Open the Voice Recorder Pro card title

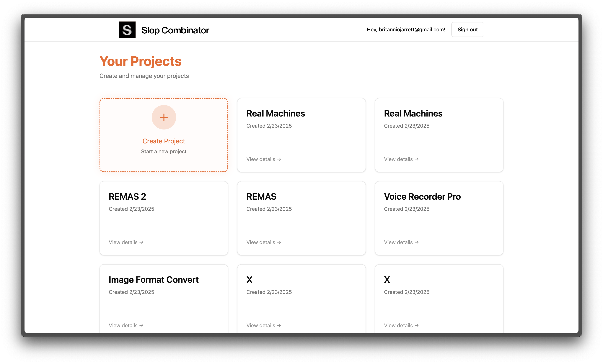click(422, 197)
